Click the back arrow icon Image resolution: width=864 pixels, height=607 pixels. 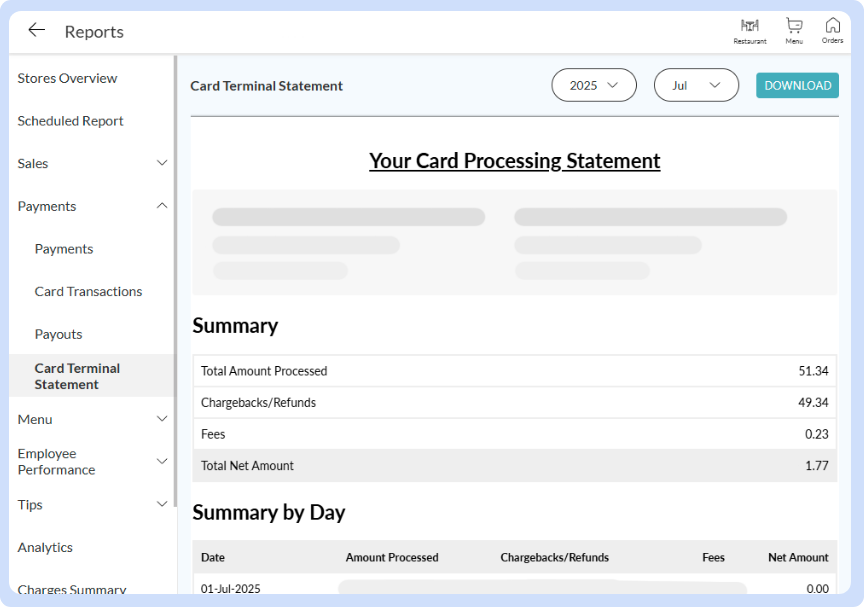(37, 30)
